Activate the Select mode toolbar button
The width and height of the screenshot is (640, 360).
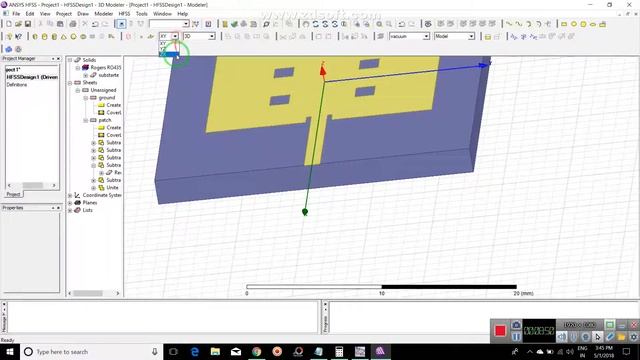[x=121, y=24]
